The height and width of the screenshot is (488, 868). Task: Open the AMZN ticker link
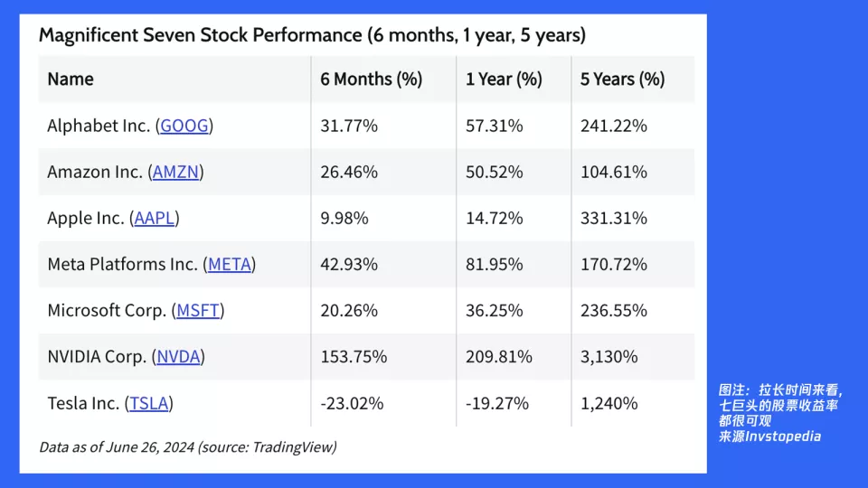[175, 172]
